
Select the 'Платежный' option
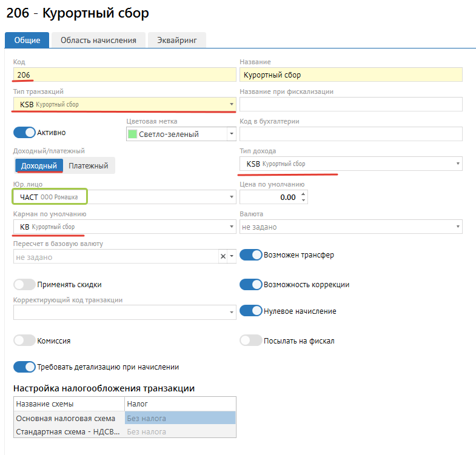[88, 165]
